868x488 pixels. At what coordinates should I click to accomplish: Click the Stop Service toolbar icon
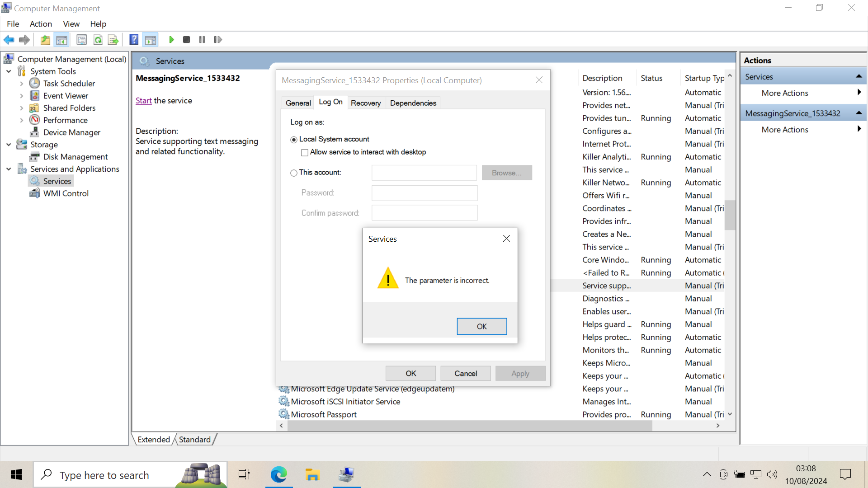pyautogui.click(x=186, y=40)
